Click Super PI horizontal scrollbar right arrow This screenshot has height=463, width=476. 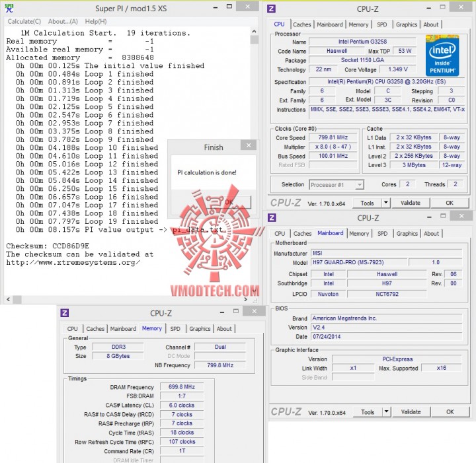click(245, 300)
